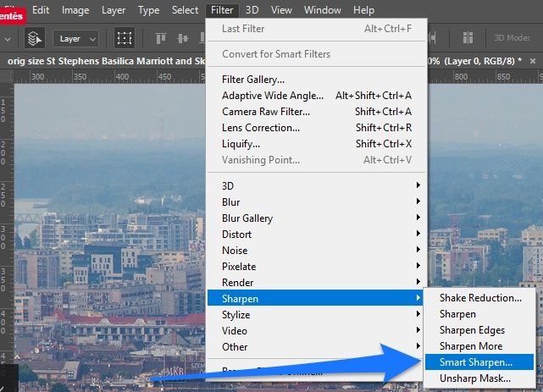Choose Shake Reduction...
This screenshot has width=543, height=392.
(479, 298)
